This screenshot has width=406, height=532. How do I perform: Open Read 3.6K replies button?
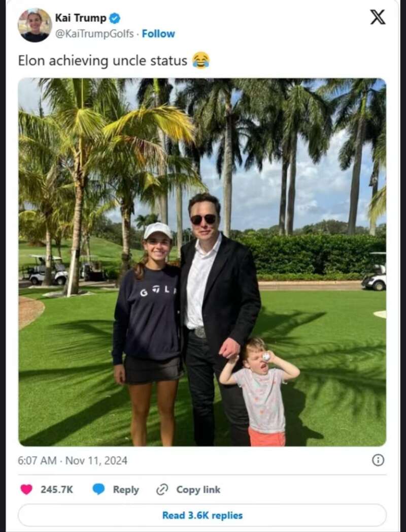click(x=202, y=515)
